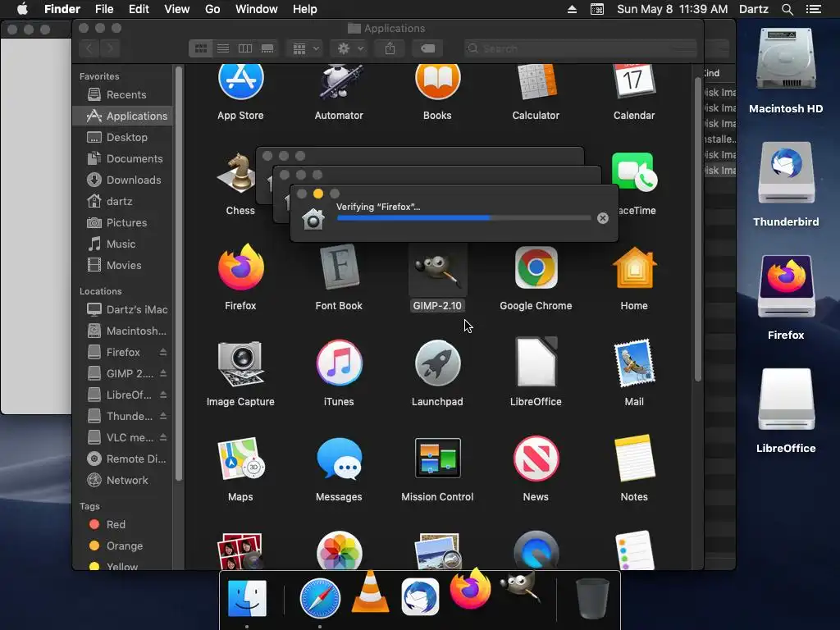Image resolution: width=840 pixels, height=630 pixels.
Task: Go back in Finder window
Action: click(89, 48)
